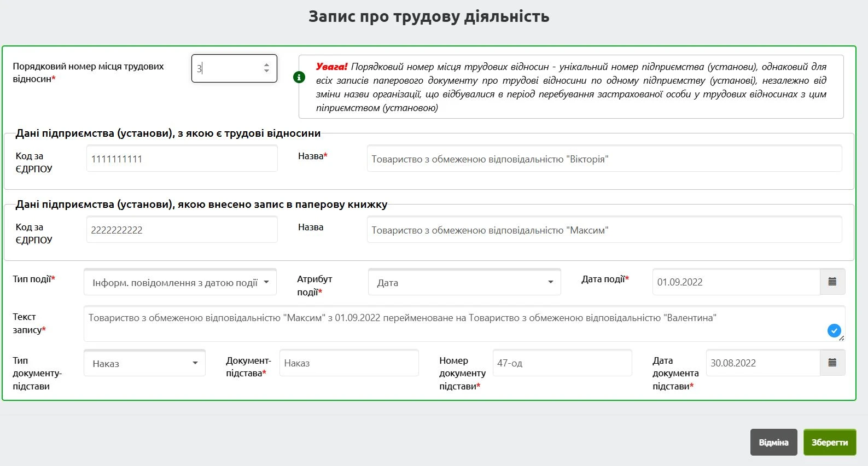Click the basis document date field 30.08.2022

pos(762,363)
